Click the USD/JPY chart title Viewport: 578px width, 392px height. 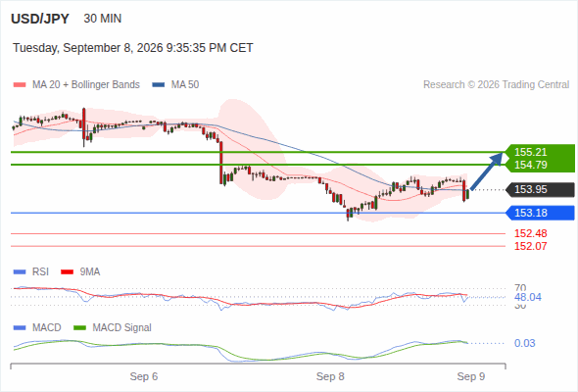click(40, 19)
